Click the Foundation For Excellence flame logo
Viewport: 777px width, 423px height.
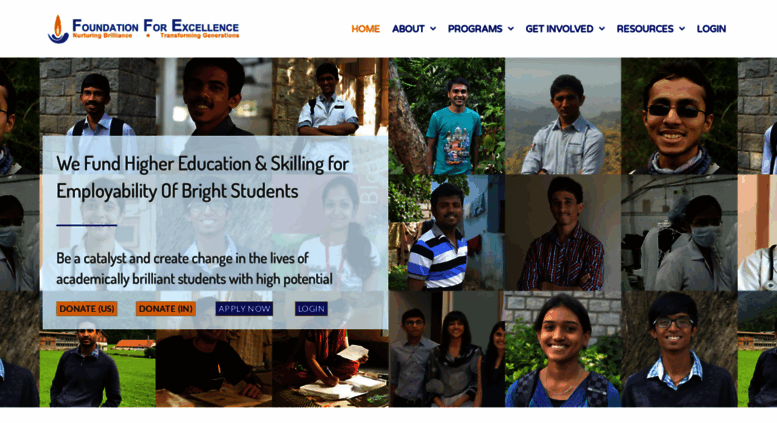58,29
